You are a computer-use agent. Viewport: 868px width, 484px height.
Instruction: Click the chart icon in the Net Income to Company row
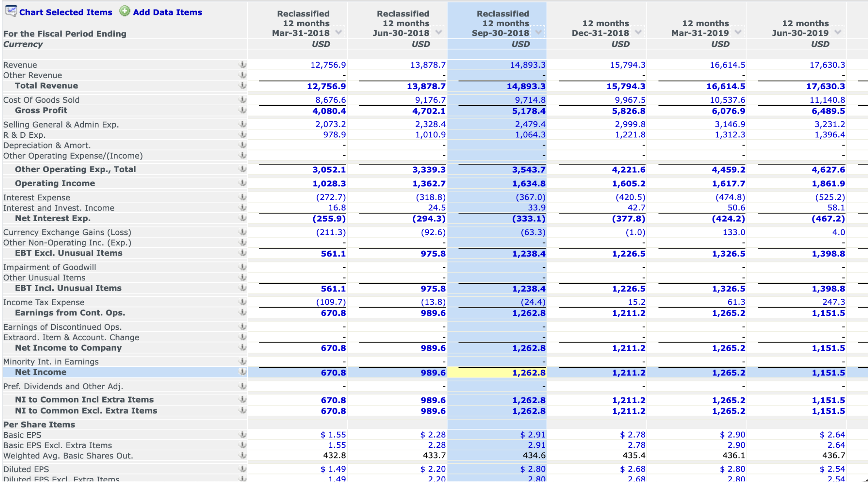(242, 348)
